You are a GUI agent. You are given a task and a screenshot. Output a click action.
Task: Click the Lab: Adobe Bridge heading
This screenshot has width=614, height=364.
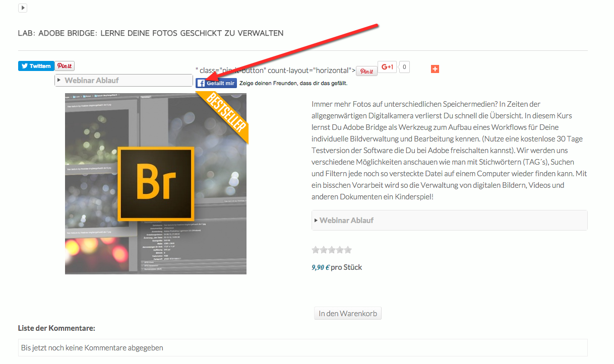coord(151,33)
